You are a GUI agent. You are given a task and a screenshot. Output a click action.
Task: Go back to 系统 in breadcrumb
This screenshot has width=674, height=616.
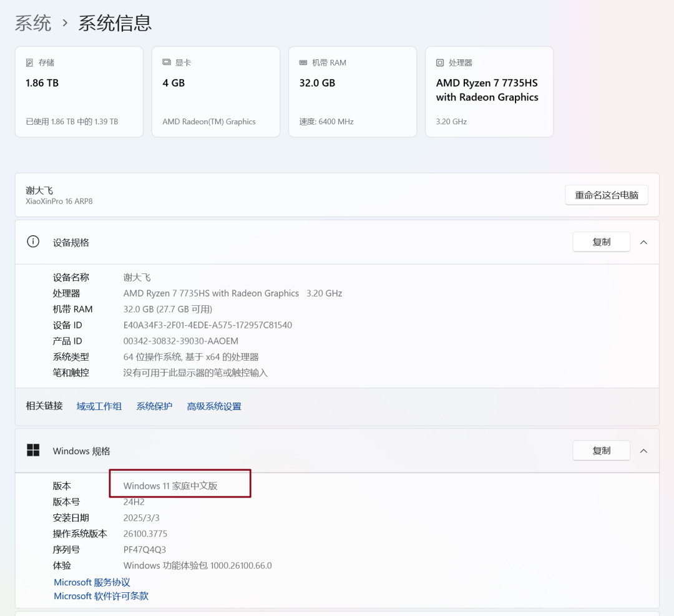click(x=33, y=23)
